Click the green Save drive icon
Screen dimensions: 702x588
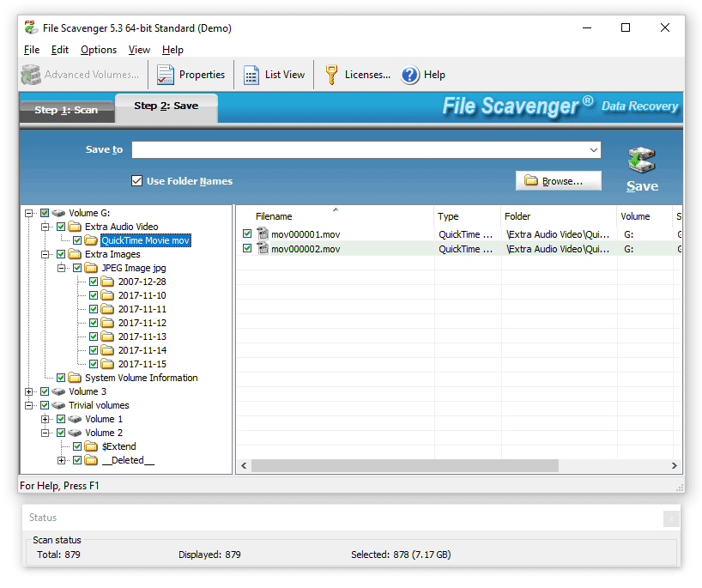tap(641, 161)
